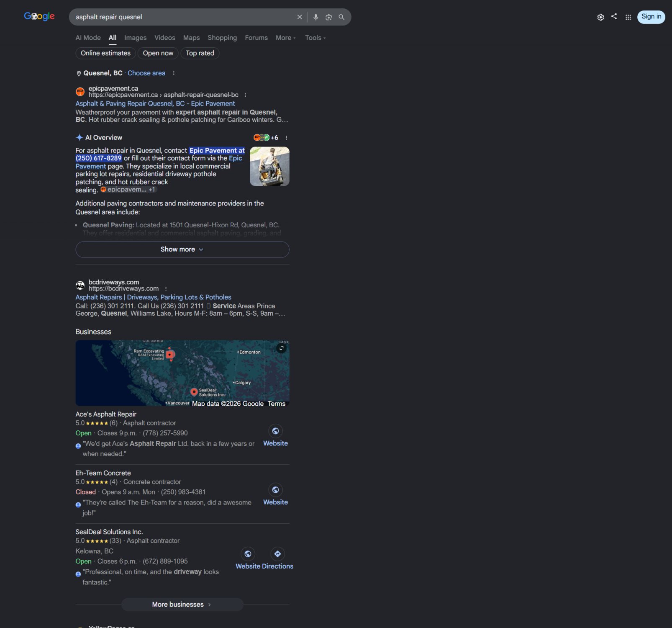
Task: Open the More search categories dropdown
Action: click(x=286, y=38)
